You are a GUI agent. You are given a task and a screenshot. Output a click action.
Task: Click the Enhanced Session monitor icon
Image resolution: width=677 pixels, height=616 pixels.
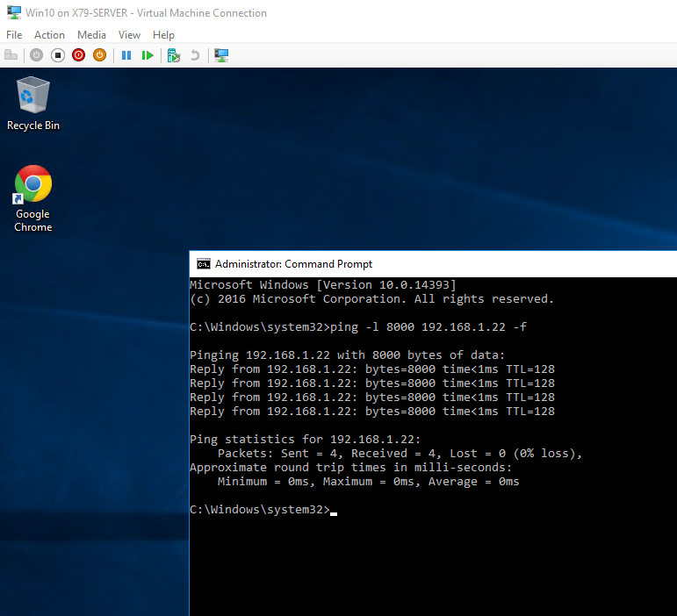(221, 55)
